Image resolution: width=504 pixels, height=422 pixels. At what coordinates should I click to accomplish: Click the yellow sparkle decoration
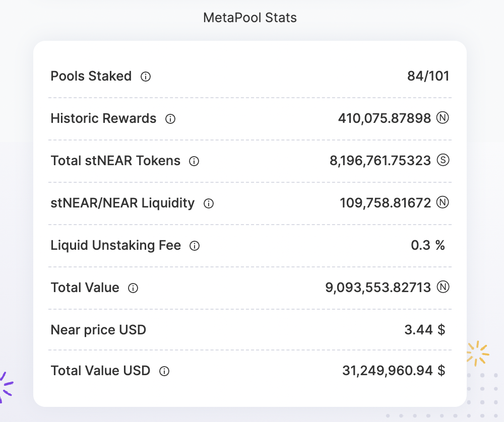478,354
